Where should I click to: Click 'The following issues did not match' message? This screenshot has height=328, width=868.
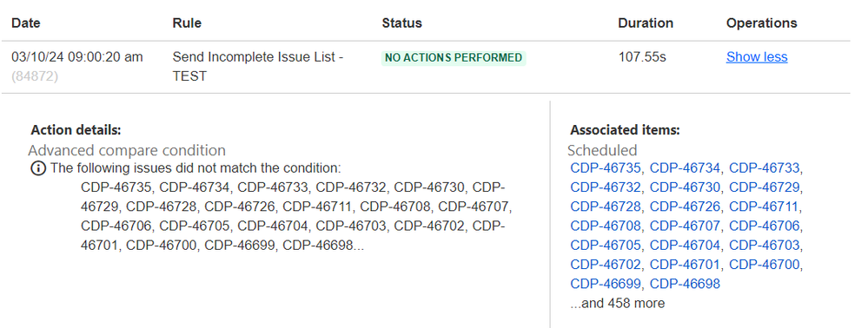coord(195,168)
